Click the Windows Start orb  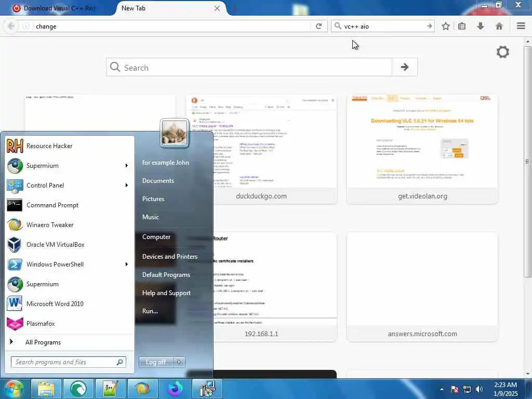click(14, 389)
